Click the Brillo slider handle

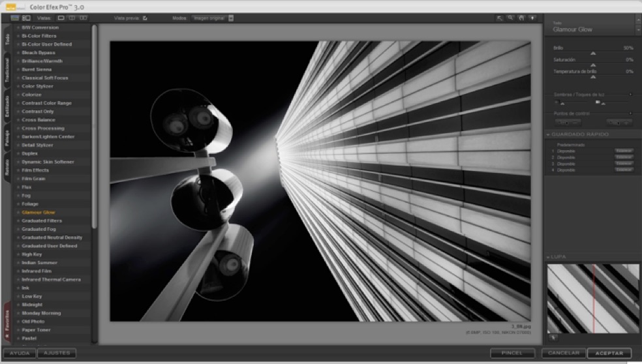click(x=593, y=54)
